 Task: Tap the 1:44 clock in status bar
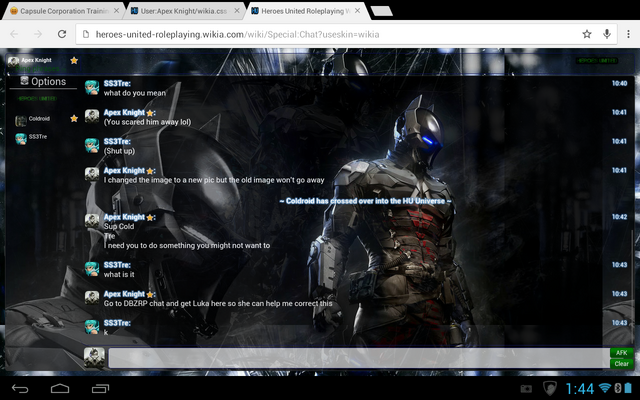click(580, 389)
